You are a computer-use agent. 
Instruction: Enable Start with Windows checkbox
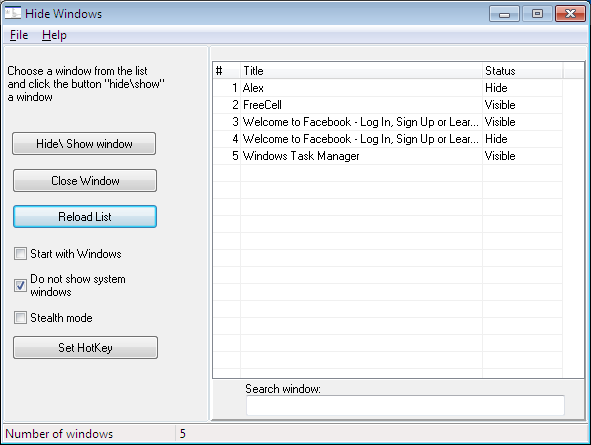pyautogui.click(x=20, y=254)
